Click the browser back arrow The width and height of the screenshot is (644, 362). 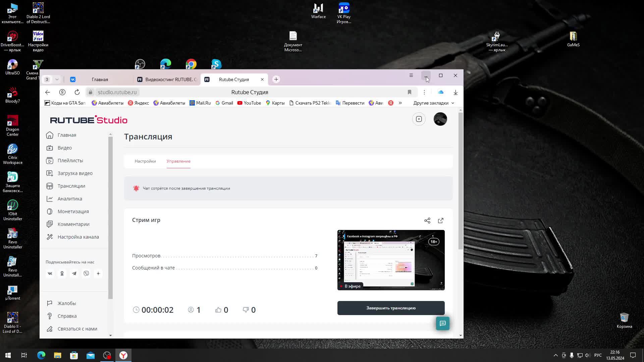point(48,92)
